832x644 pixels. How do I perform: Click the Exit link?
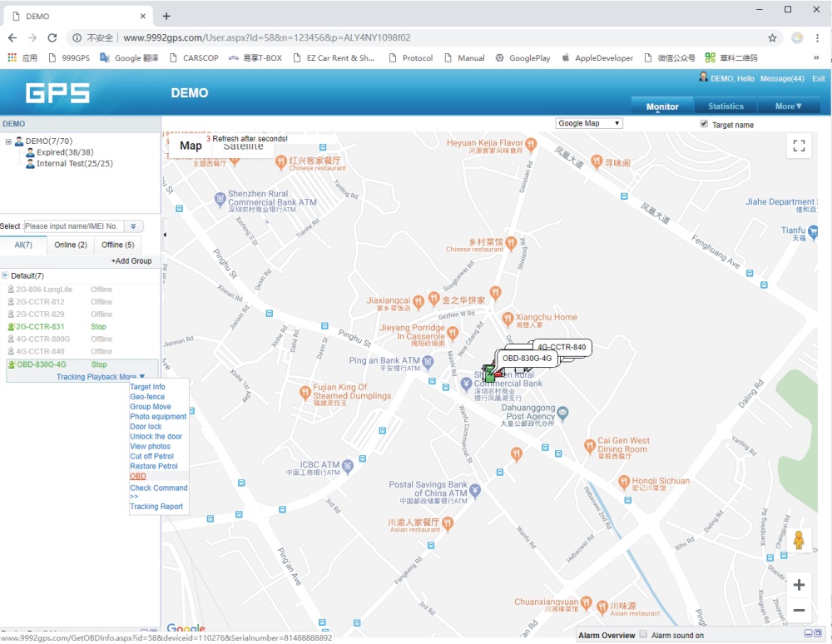click(x=818, y=78)
